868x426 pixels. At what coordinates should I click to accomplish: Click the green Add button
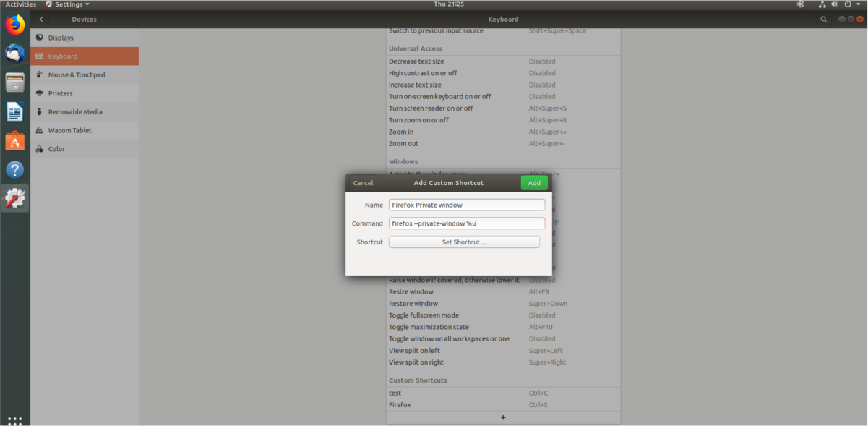(x=534, y=183)
